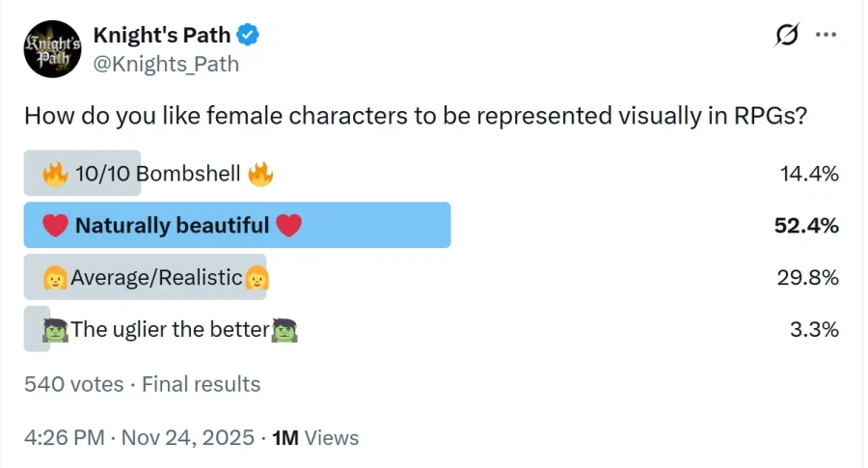Click the blue verified badge icon
The width and height of the screenshot is (868, 468).
(249, 36)
